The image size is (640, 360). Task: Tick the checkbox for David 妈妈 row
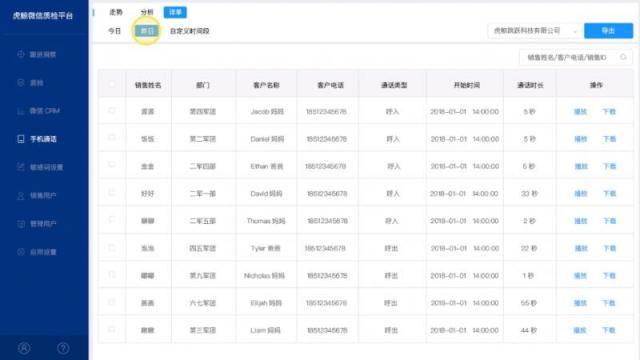(112, 192)
